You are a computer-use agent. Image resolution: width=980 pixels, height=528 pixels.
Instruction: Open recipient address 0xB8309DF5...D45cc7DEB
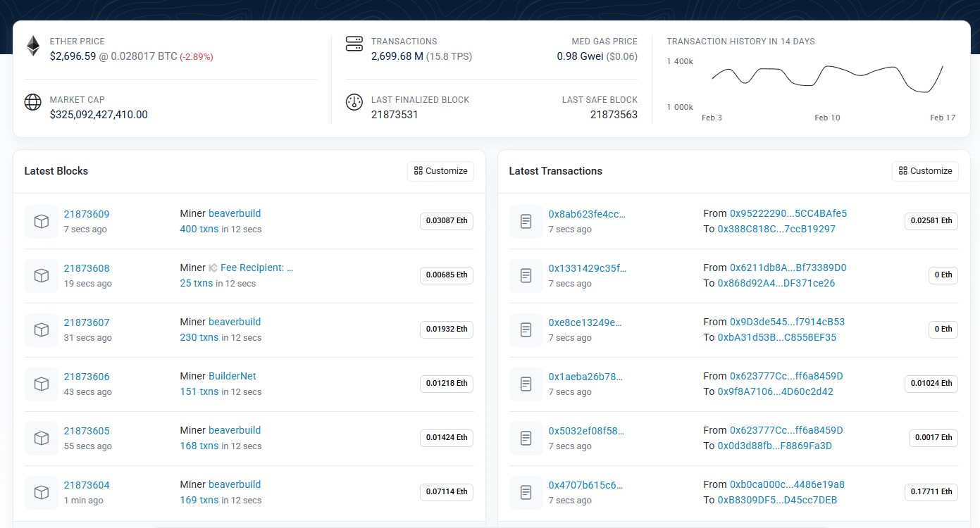coord(777,500)
